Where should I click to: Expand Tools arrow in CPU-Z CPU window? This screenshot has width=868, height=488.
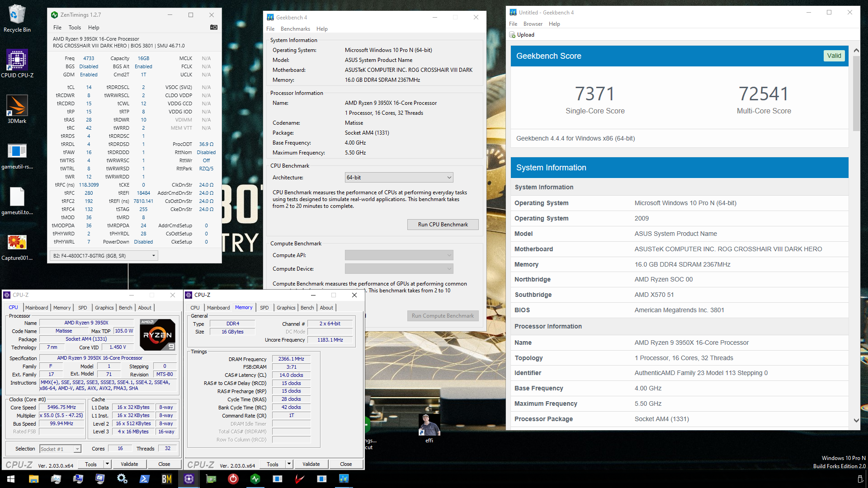[108, 464]
